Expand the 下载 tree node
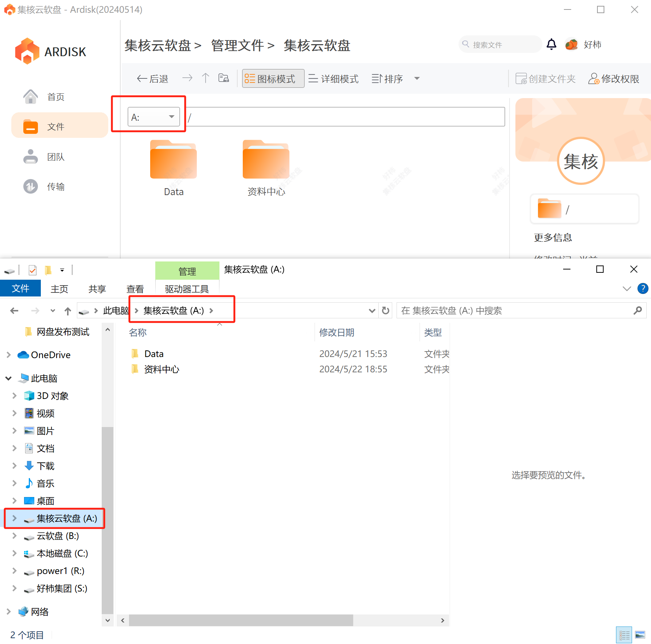Screen dimensions: 651x644 point(15,466)
